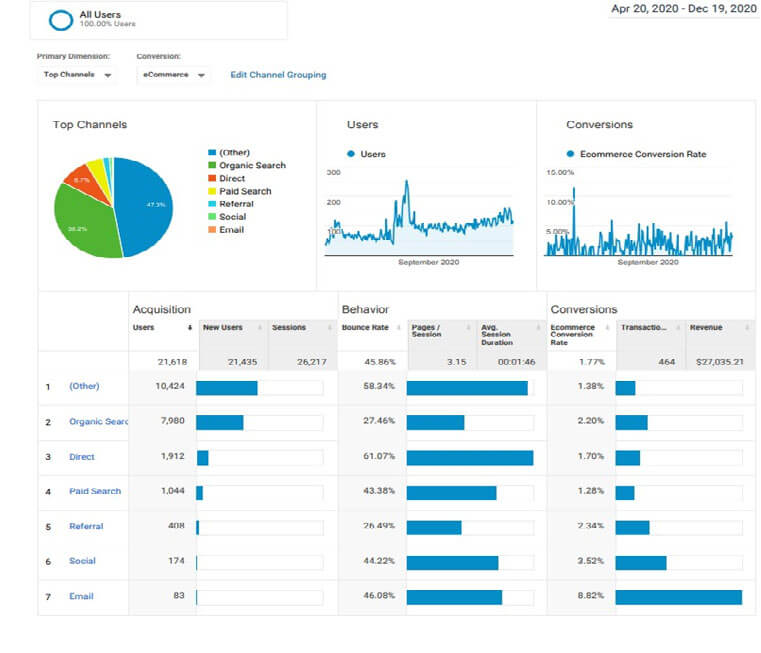This screenshot has height=653, width=761.
Task: Click the (Other) new users bar
Action: [227, 388]
